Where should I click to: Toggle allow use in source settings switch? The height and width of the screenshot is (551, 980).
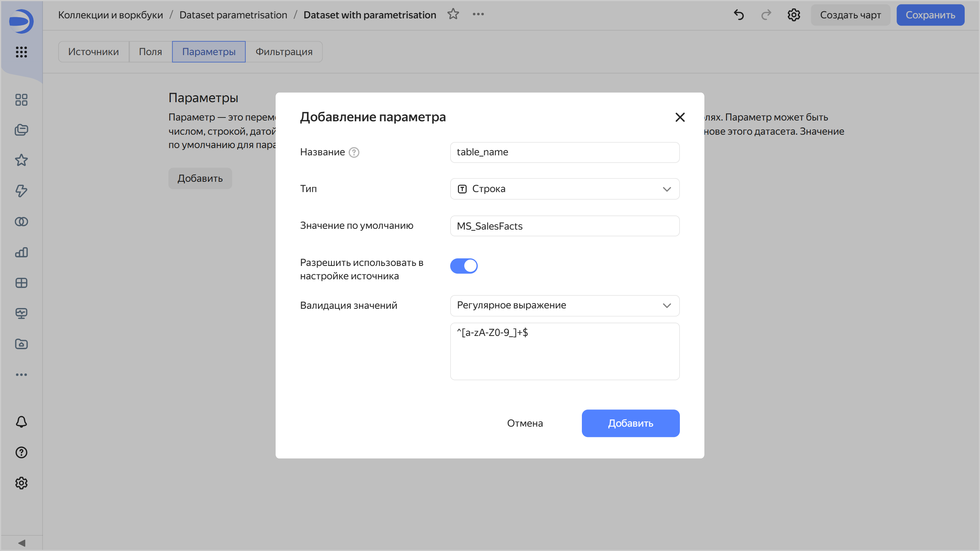464,266
